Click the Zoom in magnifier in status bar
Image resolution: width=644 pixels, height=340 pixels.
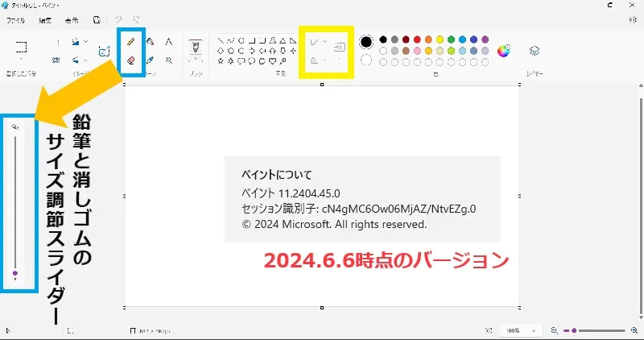coord(634,330)
